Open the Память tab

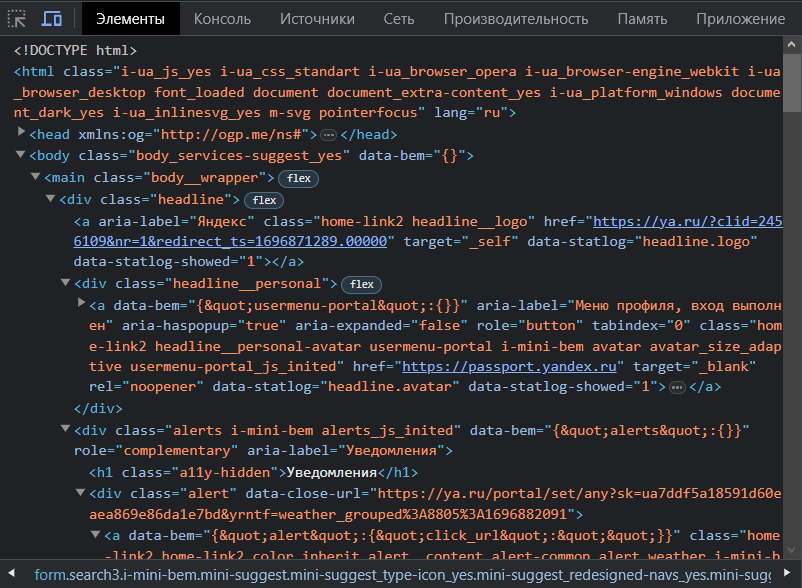642,19
